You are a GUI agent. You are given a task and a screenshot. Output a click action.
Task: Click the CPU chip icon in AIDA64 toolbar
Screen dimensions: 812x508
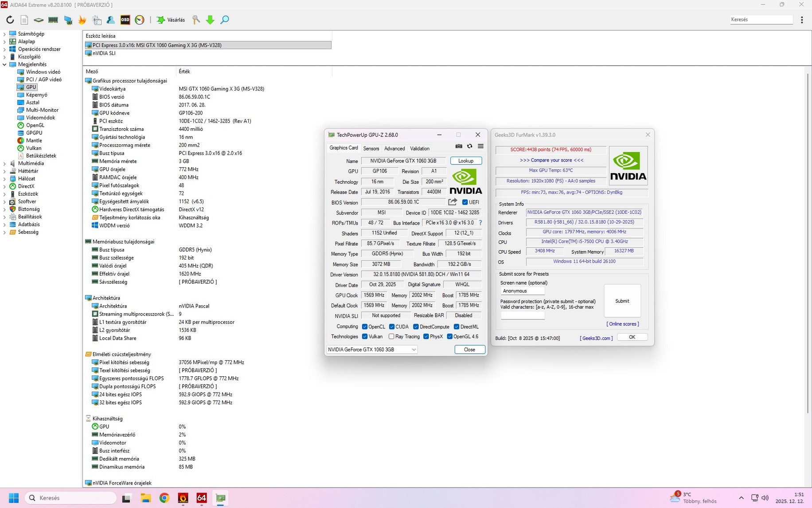coord(39,20)
